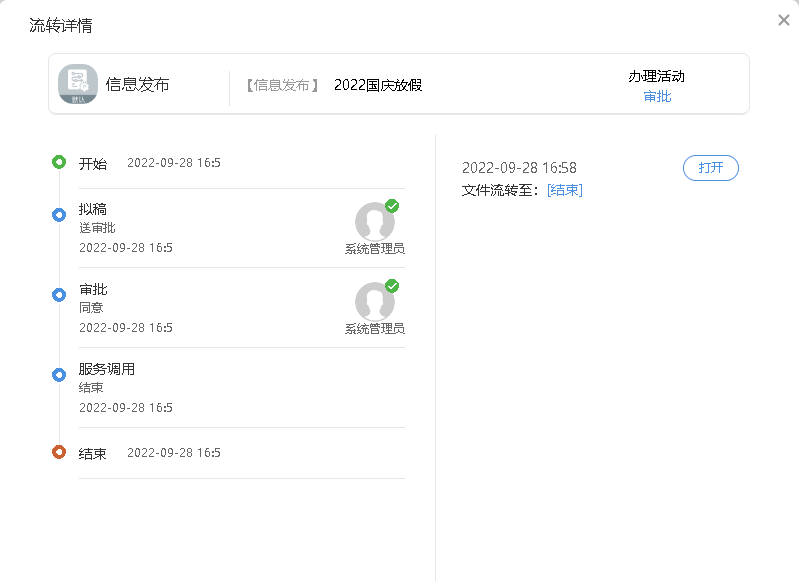
Task: Click the 信息发布 heading text
Action: click(x=137, y=85)
